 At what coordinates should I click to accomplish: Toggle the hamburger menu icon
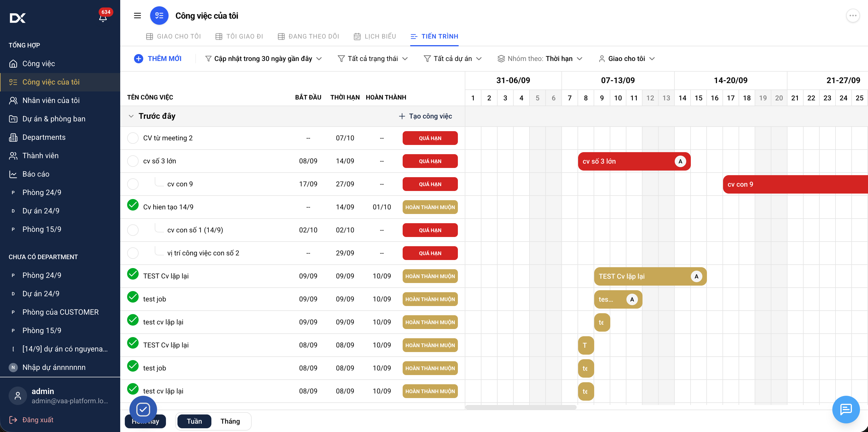[137, 16]
